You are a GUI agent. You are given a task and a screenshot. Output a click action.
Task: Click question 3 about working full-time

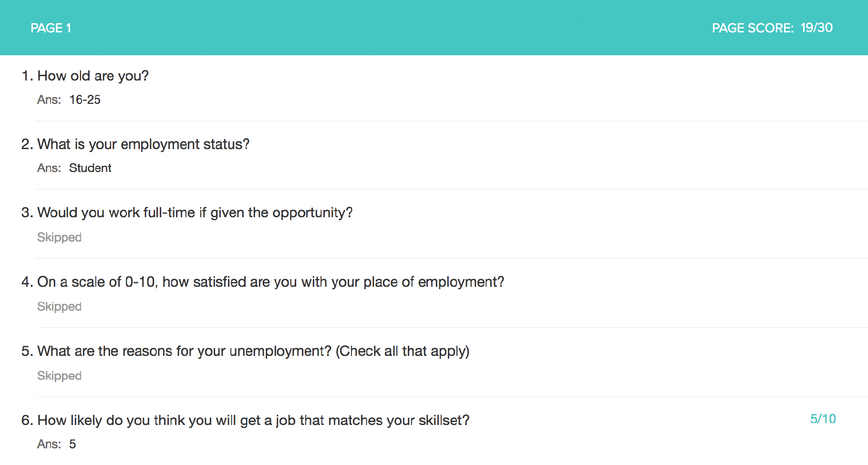195,212
